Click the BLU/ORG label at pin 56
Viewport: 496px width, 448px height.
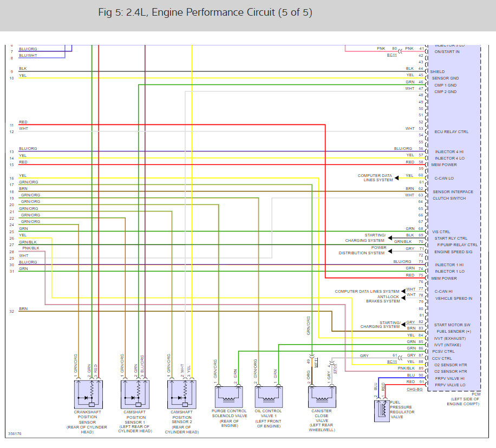[403, 149]
